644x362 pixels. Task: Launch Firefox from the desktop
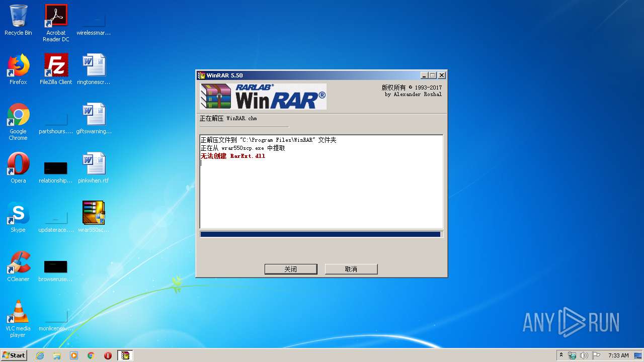click(x=18, y=69)
